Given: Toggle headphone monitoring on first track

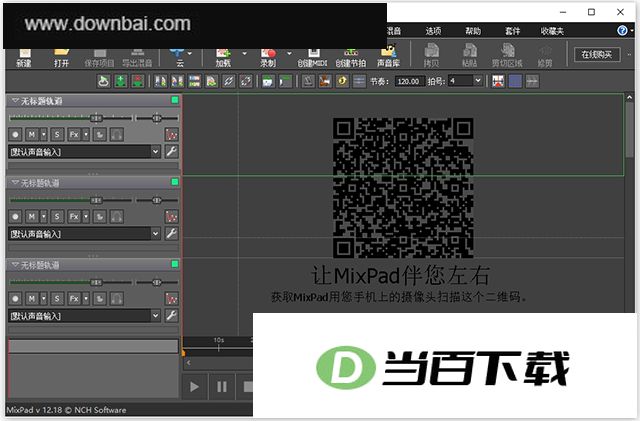Looking at the screenshot, I should click(116, 134).
